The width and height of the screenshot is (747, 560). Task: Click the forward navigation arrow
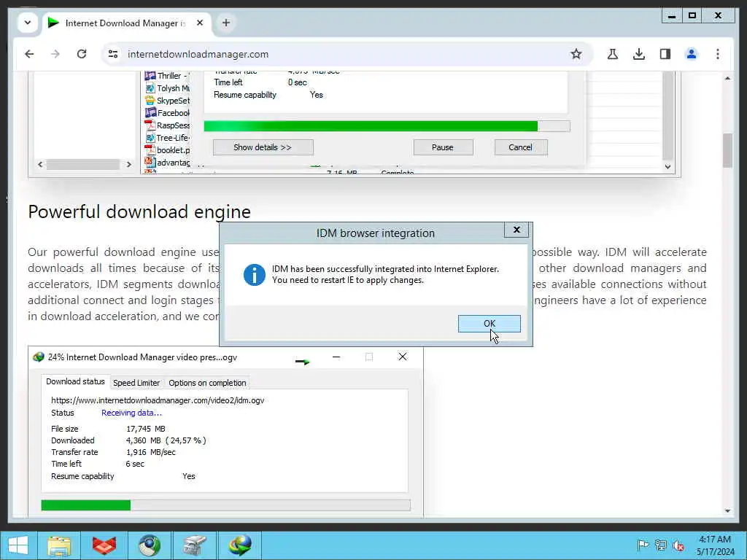(x=55, y=54)
